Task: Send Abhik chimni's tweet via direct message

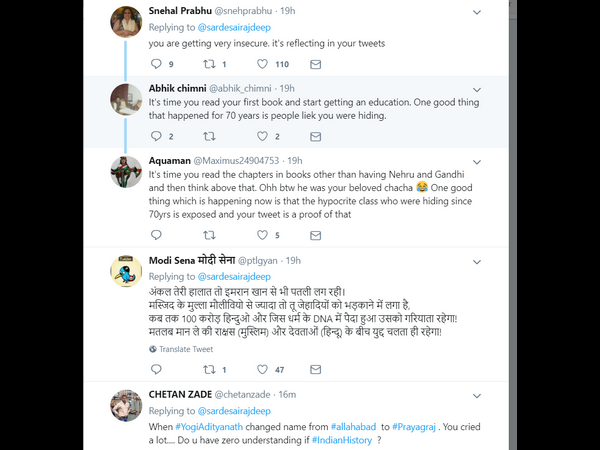Action: [x=315, y=137]
